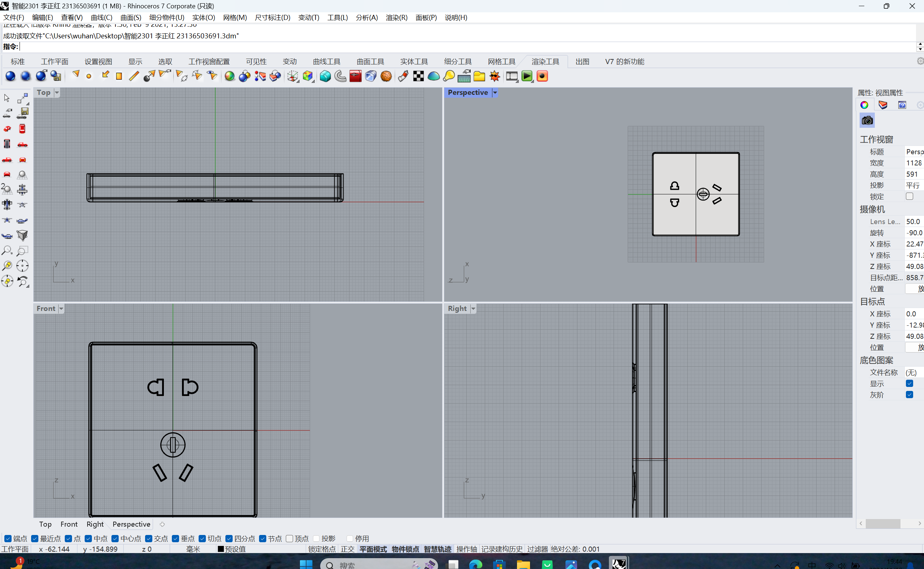Click the cube with corner points view icon
The width and height of the screenshot is (924, 569).
tap(22, 236)
